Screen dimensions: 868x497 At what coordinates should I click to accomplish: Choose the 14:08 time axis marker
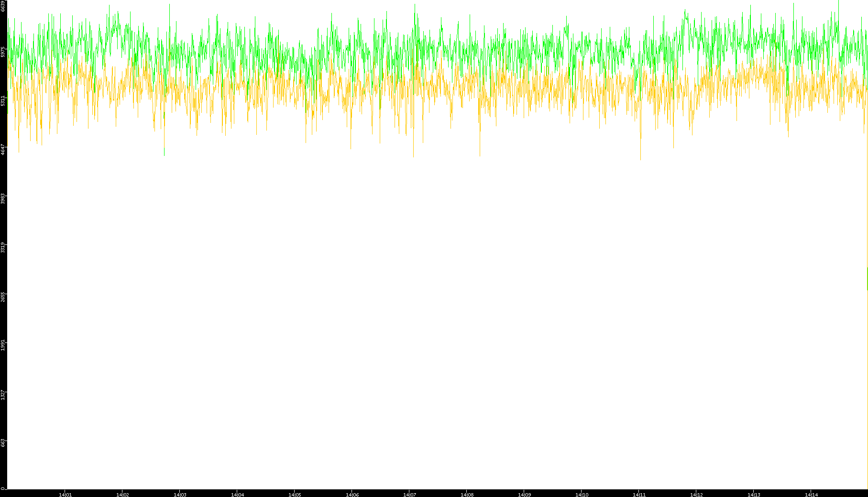click(467, 495)
